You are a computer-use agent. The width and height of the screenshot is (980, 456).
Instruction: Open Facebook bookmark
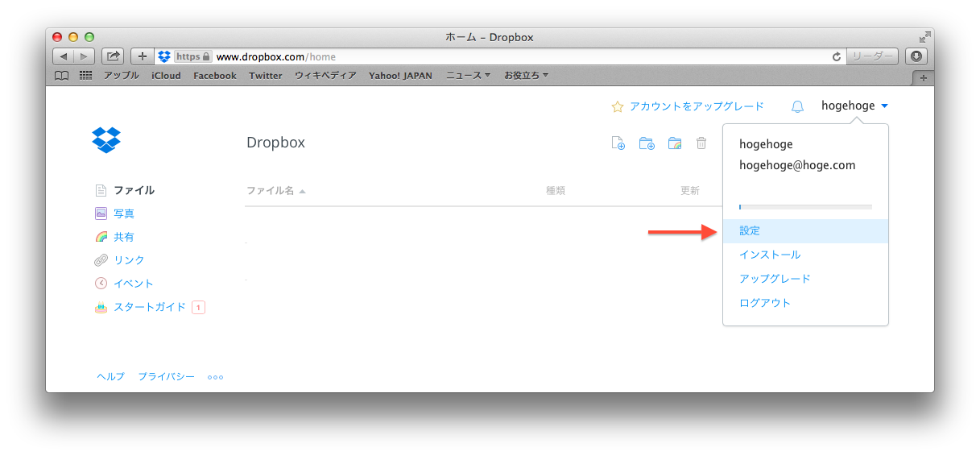click(215, 76)
